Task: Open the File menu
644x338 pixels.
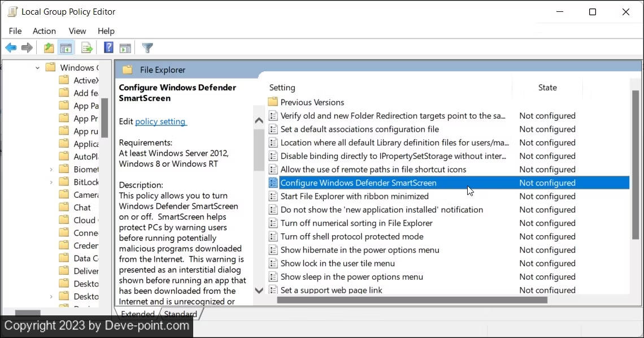Action: [x=15, y=31]
